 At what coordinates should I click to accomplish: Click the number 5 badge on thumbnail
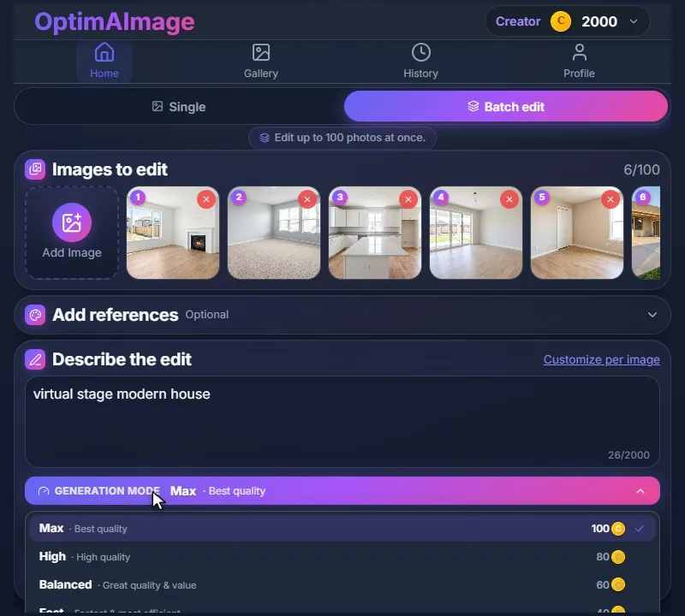click(542, 198)
